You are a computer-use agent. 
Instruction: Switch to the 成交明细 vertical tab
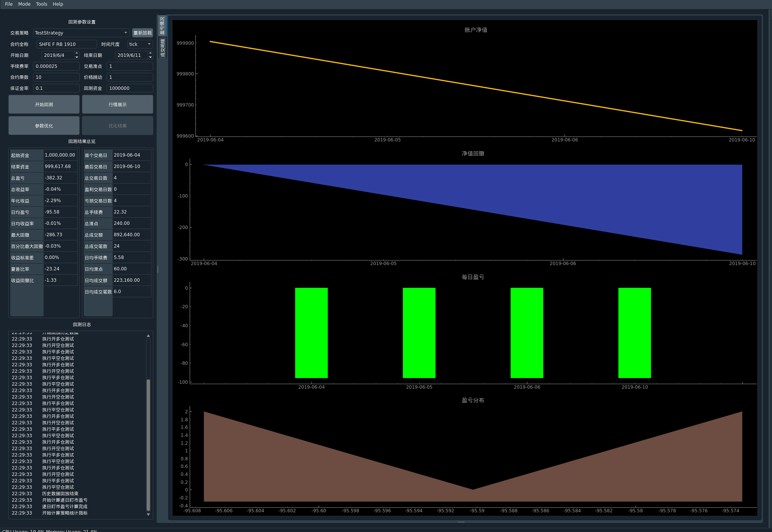pyautogui.click(x=162, y=48)
